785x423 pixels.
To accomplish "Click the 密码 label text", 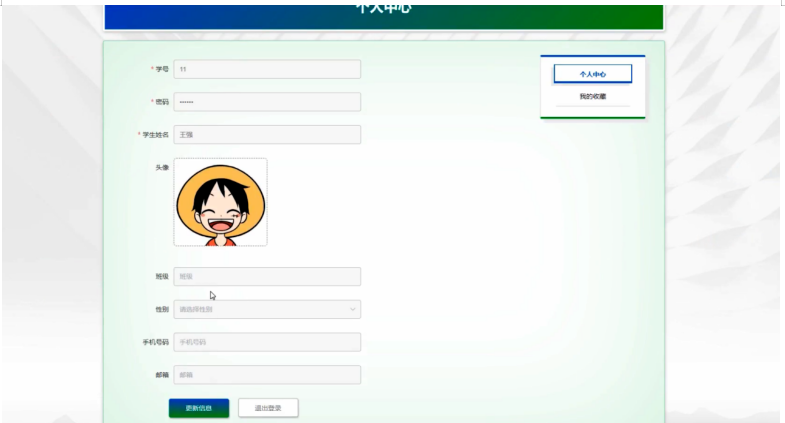I will [162, 102].
